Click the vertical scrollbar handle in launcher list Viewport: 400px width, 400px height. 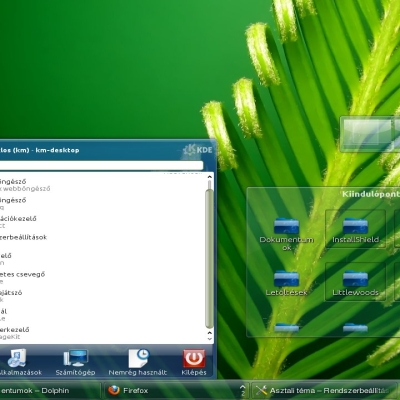click(x=209, y=258)
